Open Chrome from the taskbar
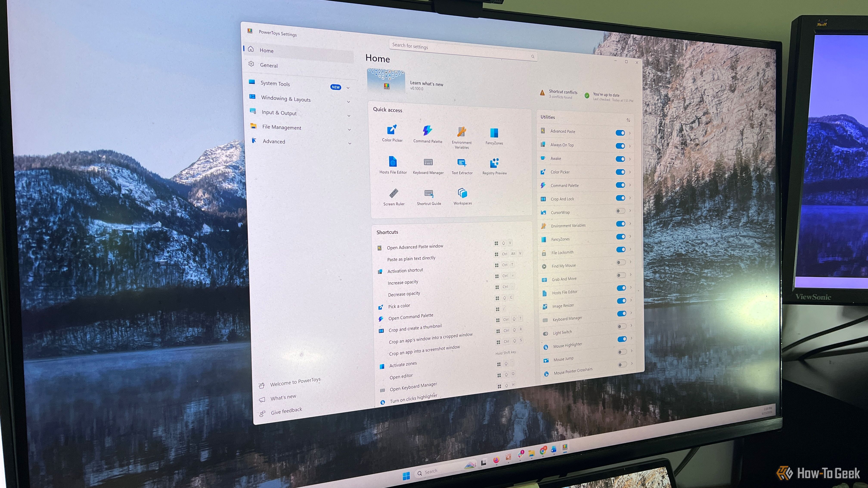Image resolution: width=868 pixels, height=488 pixels. pyautogui.click(x=543, y=451)
